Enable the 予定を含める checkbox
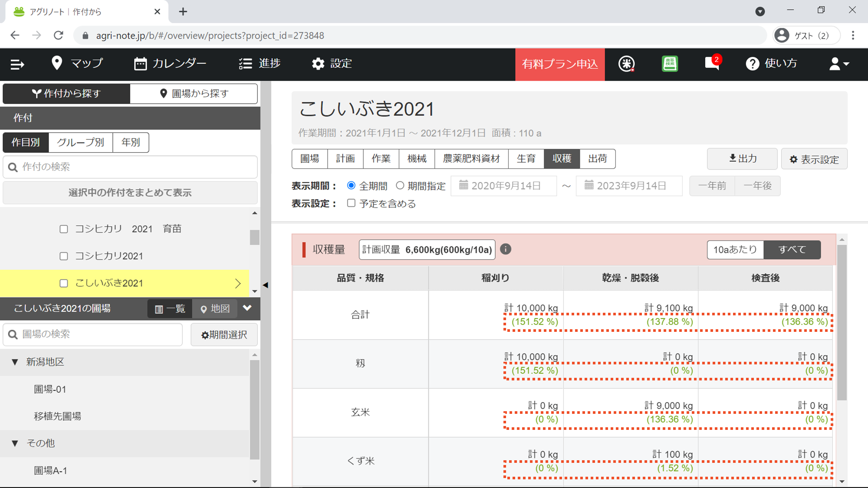Screen dimensions: 868x488 (x=351, y=203)
